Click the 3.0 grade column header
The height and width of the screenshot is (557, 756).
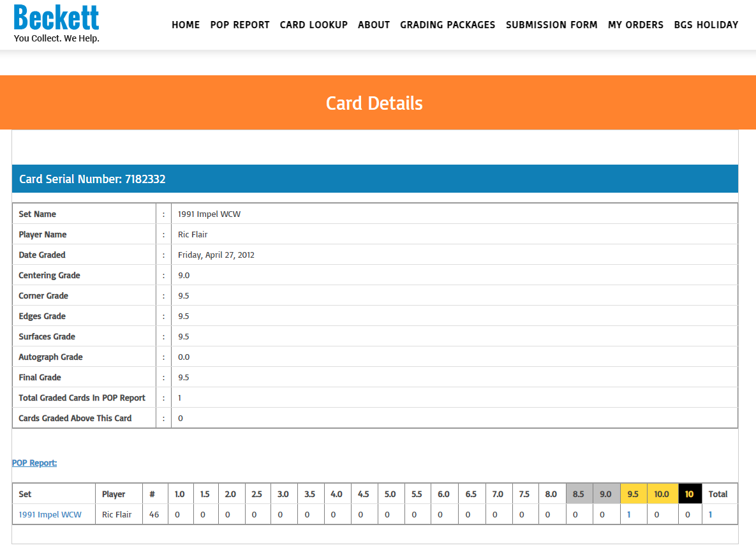tap(283, 494)
